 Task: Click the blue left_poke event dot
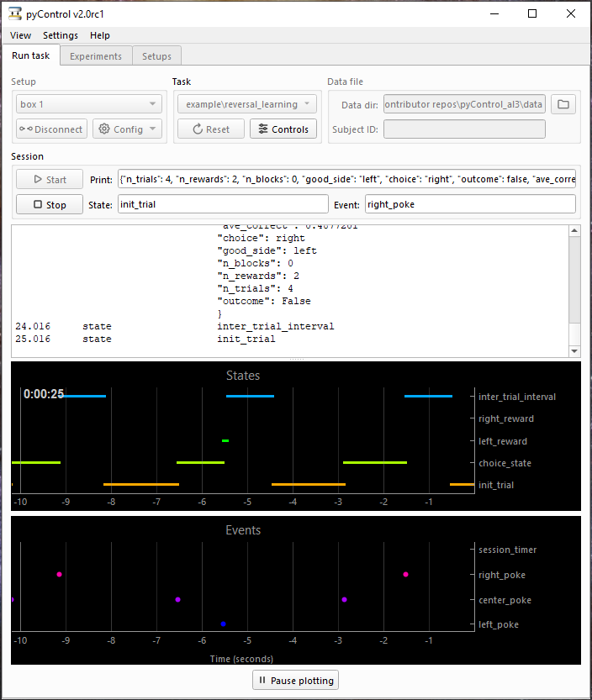point(224,624)
